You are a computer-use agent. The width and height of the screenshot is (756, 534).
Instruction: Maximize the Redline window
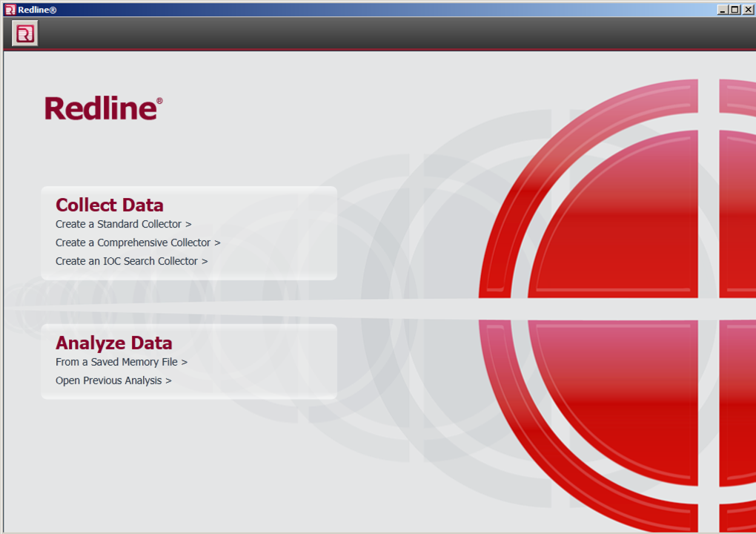pos(735,10)
